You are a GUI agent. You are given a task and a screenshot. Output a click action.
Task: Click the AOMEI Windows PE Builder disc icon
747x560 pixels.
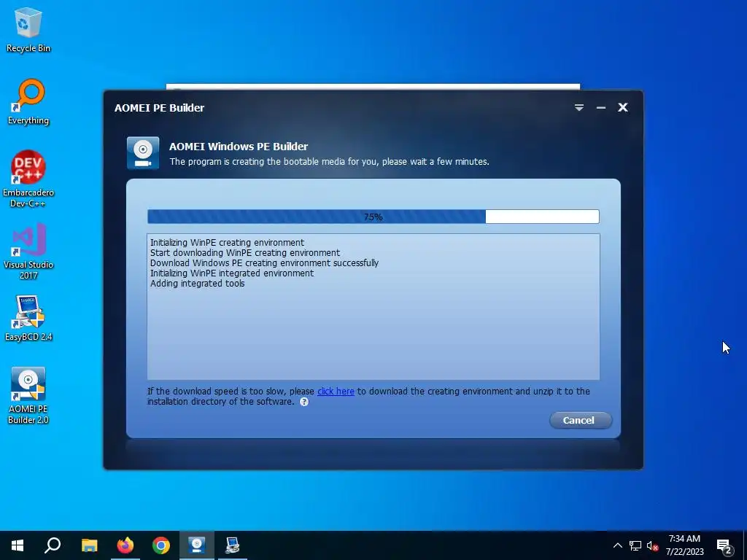pos(143,153)
